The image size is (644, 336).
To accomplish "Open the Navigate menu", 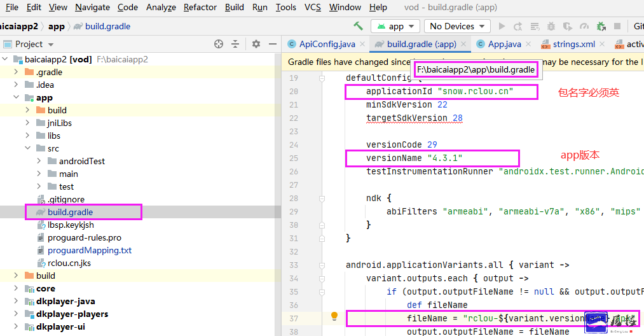I will (92, 8).
